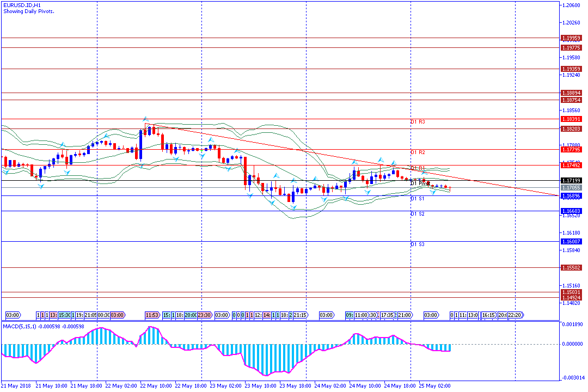Image resolution: width=588 pixels, height=392 pixels.
Task: Click the 1.15031 price level label
Action: 571,292
